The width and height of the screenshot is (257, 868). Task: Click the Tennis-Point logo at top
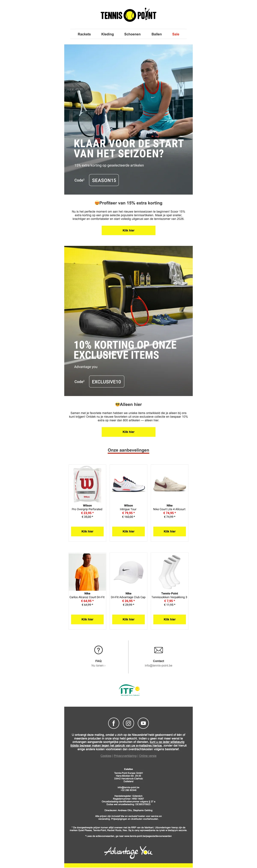coord(128,15)
